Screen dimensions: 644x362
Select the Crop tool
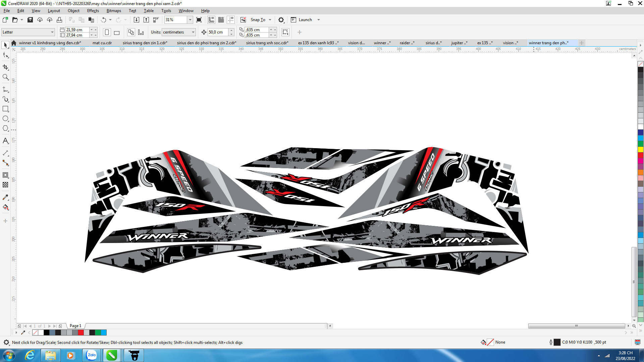5,67
